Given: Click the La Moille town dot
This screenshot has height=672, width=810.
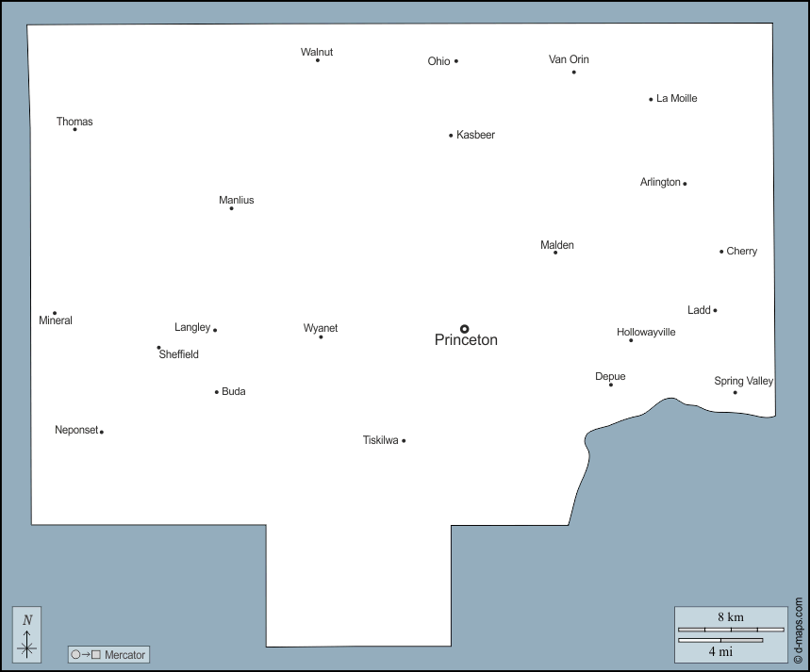Looking at the screenshot, I should (x=651, y=99).
